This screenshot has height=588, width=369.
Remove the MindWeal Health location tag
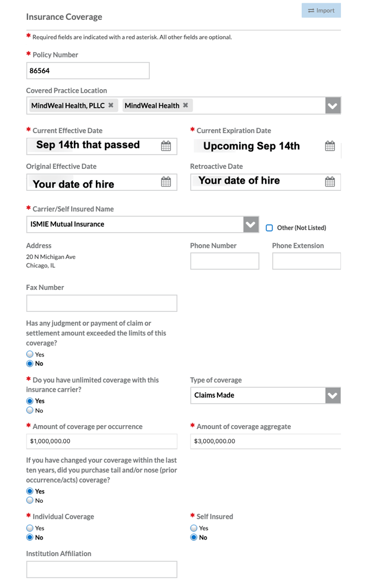pos(186,106)
